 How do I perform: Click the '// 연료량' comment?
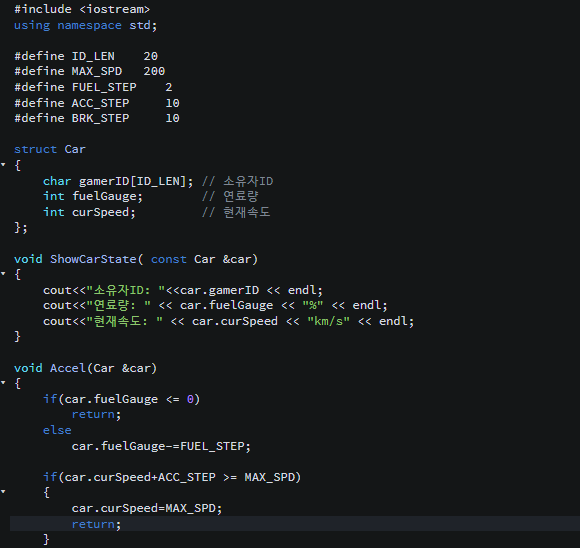pos(230,196)
